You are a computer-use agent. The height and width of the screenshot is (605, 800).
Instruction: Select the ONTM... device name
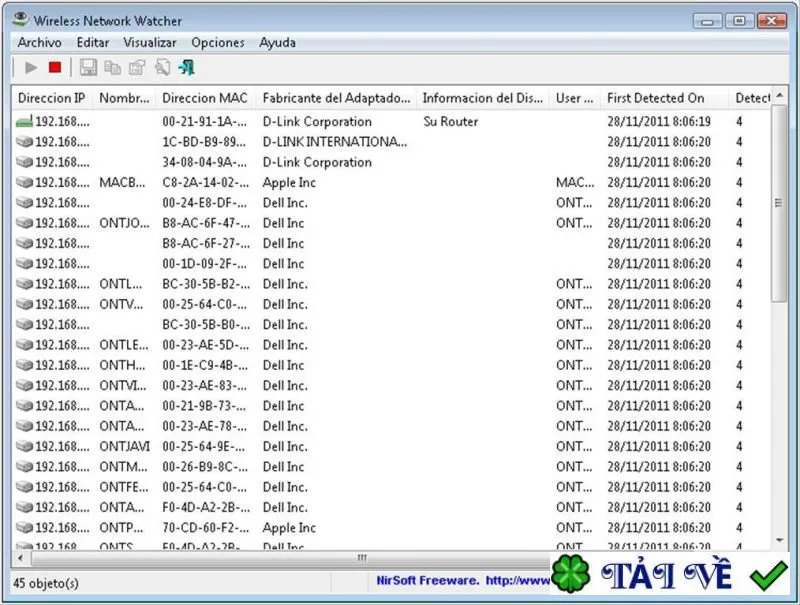coord(123,467)
